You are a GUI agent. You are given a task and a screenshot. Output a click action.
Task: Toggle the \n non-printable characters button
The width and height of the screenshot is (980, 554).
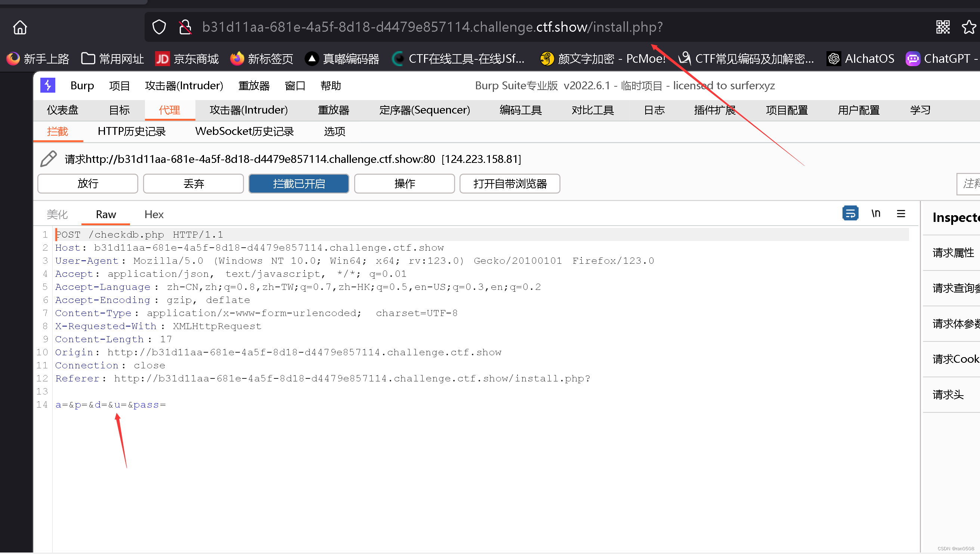point(876,213)
